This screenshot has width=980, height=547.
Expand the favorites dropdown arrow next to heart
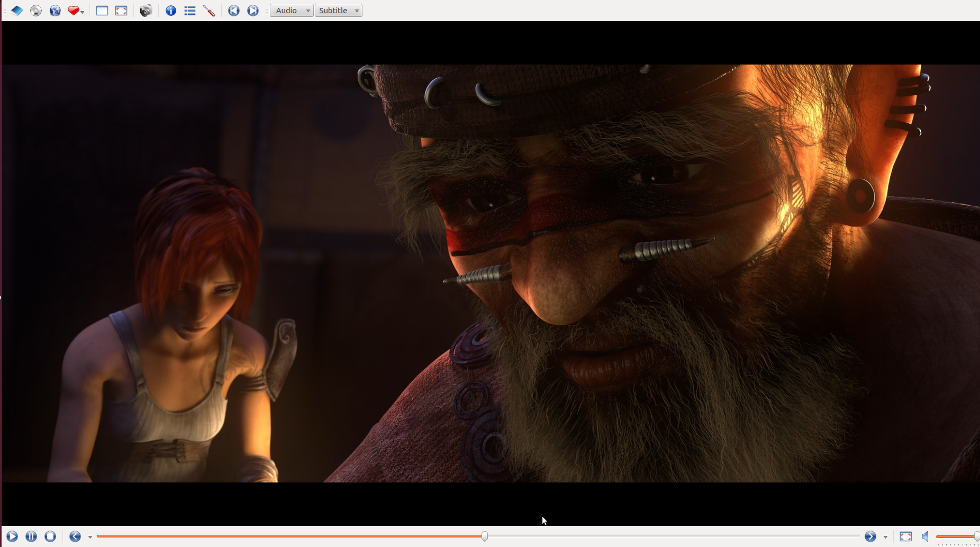pos(83,12)
